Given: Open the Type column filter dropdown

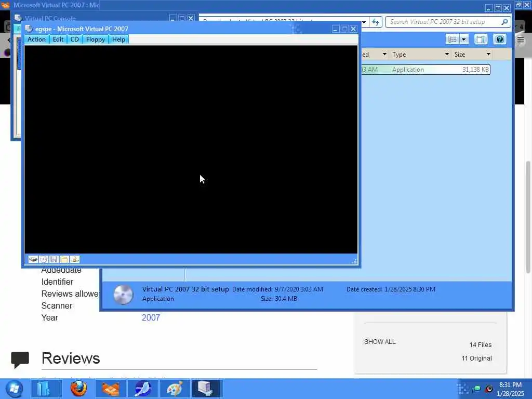Looking at the screenshot, I should (x=447, y=54).
